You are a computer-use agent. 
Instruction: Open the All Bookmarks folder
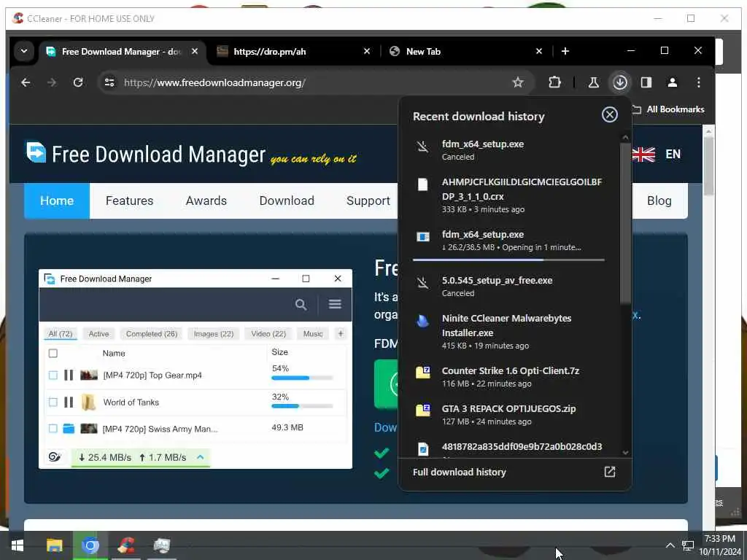click(x=668, y=109)
